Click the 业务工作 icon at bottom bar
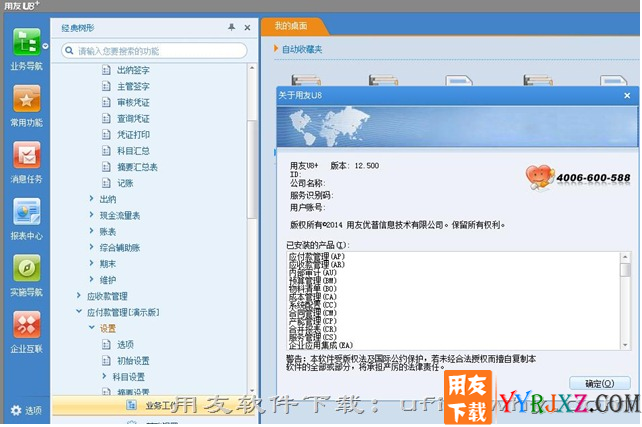Image resolution: width=642 pixels, height=427 pixels. (x=131, y=405)
